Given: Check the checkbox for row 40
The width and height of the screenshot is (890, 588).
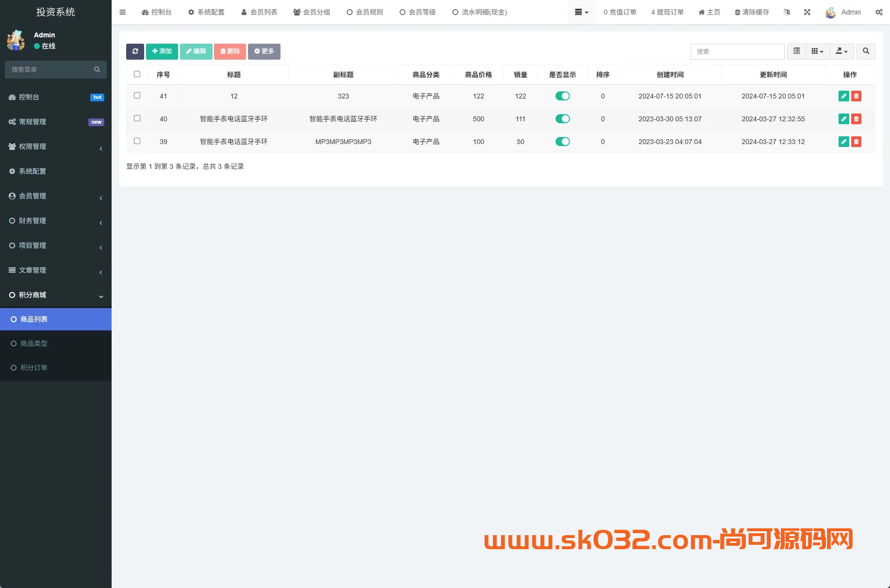Looking at the screenshot, I should coord(137,118).
